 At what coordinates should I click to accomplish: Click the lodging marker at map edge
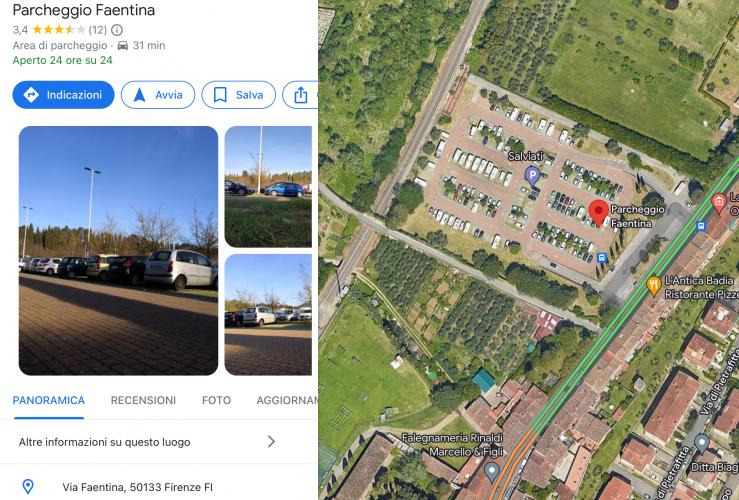719,203
